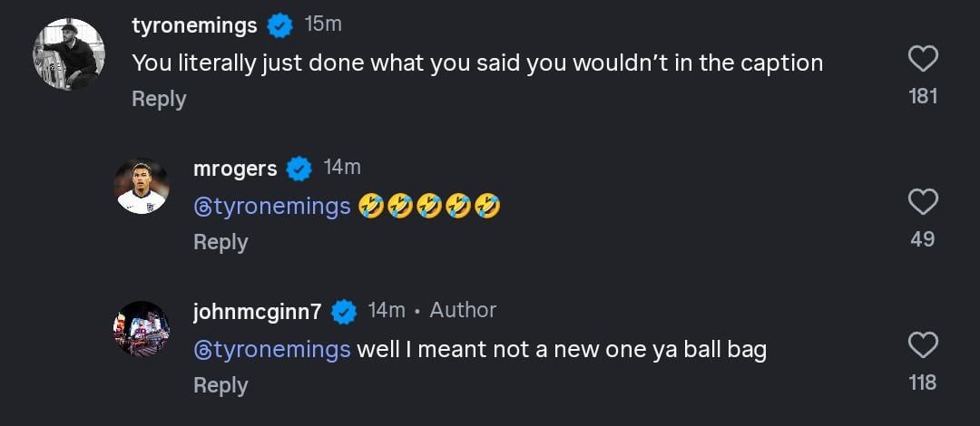Reply to johnmcginn7's 'ball bag' comment
This screenshot has height=426, width=980.
220,385
